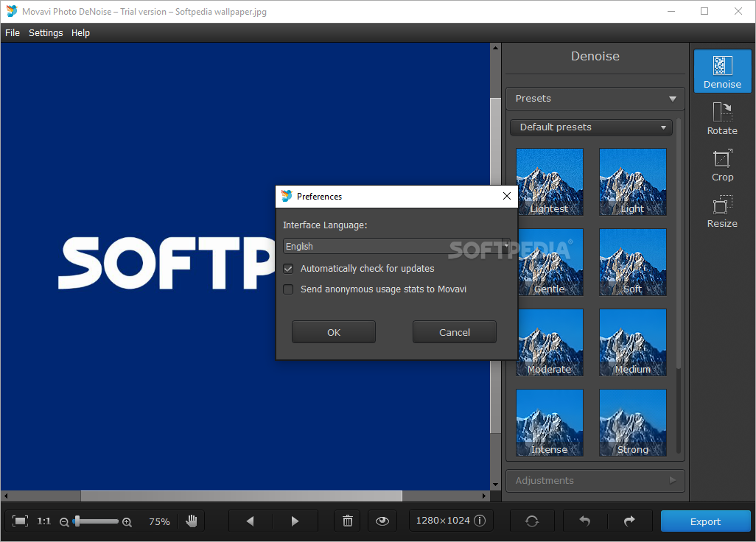Apply the Intense preset

click(x=550, y=423)
